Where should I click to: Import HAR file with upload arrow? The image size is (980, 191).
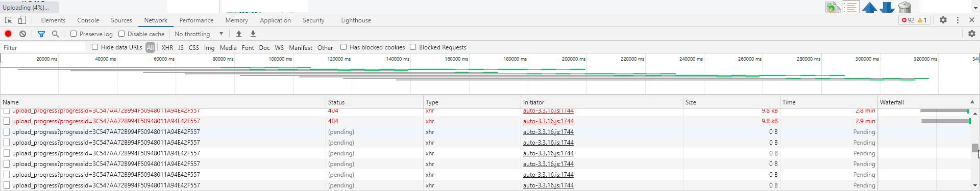(239, 34)
